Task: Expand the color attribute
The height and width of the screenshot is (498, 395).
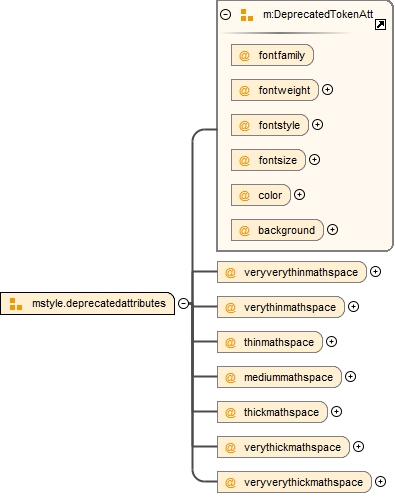Action: coord(299,195)
